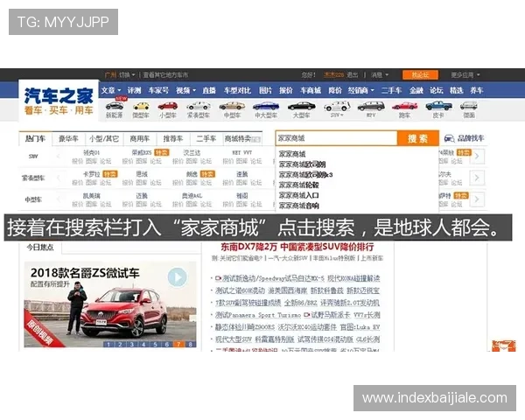Switch to the 小型/其它 tab
This screenshot has width=525, height=420.
(104, 138)
